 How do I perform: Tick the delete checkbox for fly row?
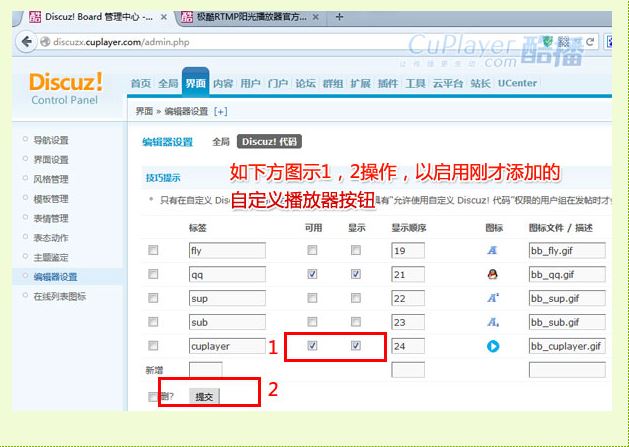(153, 250)
